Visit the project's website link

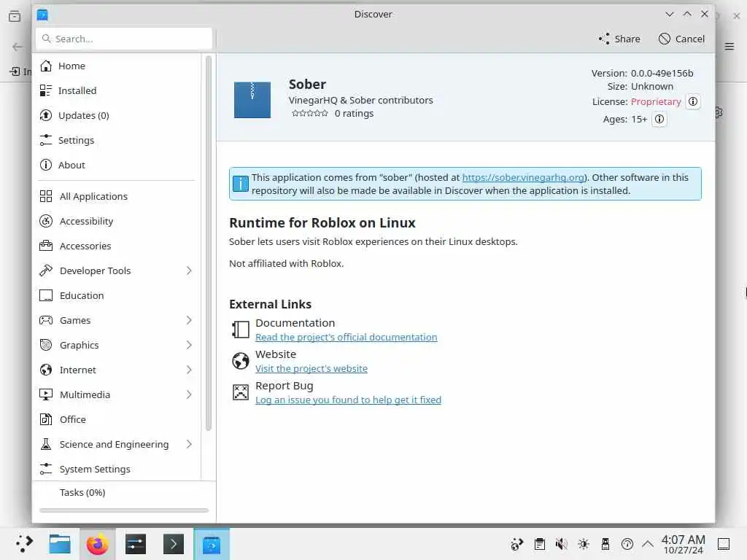coord(311,368)
